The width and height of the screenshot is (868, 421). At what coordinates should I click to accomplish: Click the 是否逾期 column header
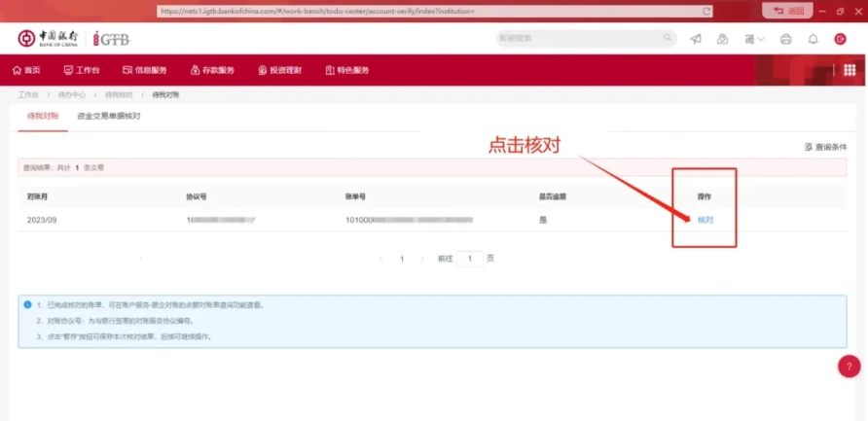[553, 196]
